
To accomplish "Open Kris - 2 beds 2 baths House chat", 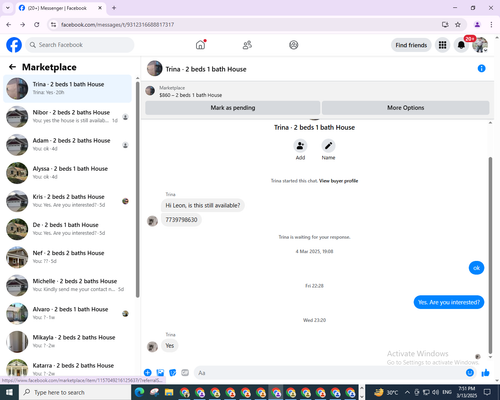I will pyautogui.click(x=67, y=201).
